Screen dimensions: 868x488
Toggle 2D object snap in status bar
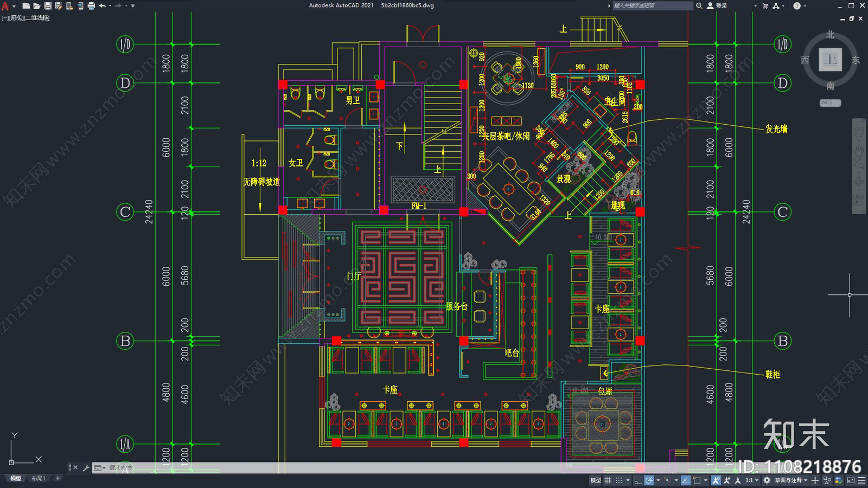[x=697, y=480]
